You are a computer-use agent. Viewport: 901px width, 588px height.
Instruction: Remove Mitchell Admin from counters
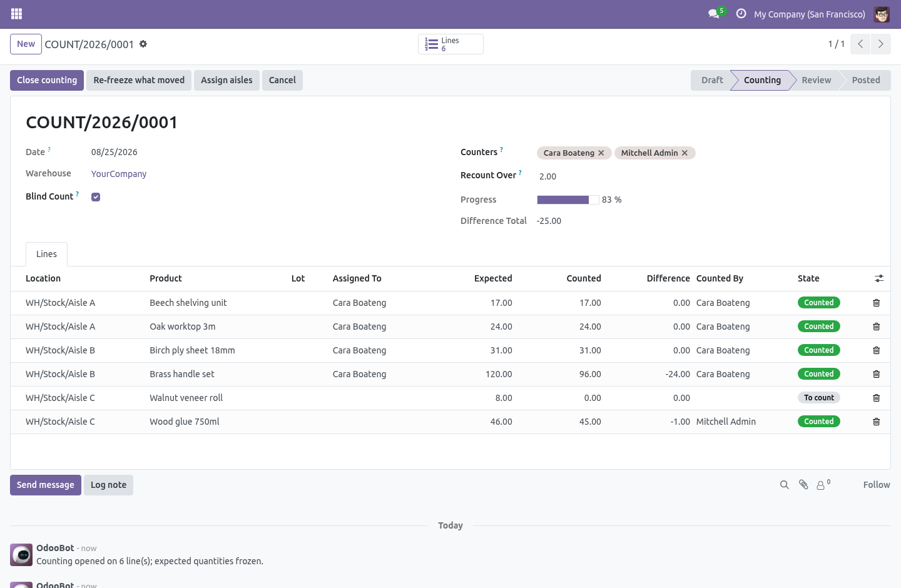685,153
